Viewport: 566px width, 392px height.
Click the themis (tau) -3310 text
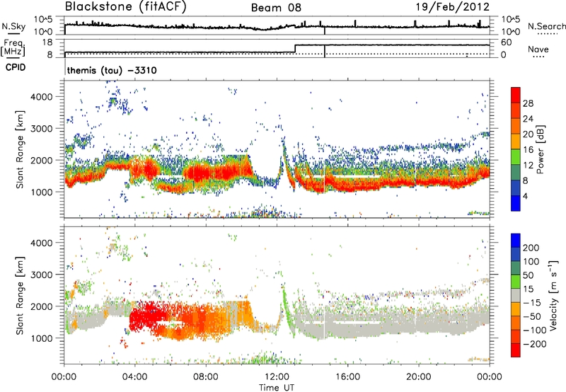point(112,70)
